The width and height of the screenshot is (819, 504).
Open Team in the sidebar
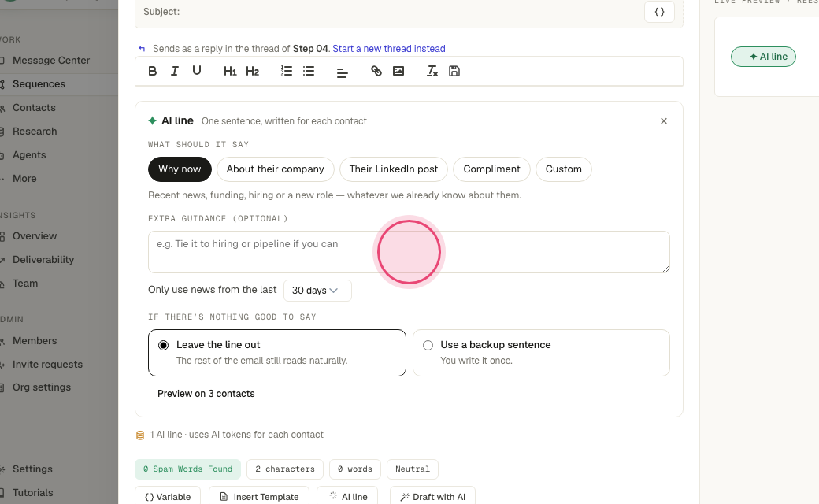click(x=25, y=283)
